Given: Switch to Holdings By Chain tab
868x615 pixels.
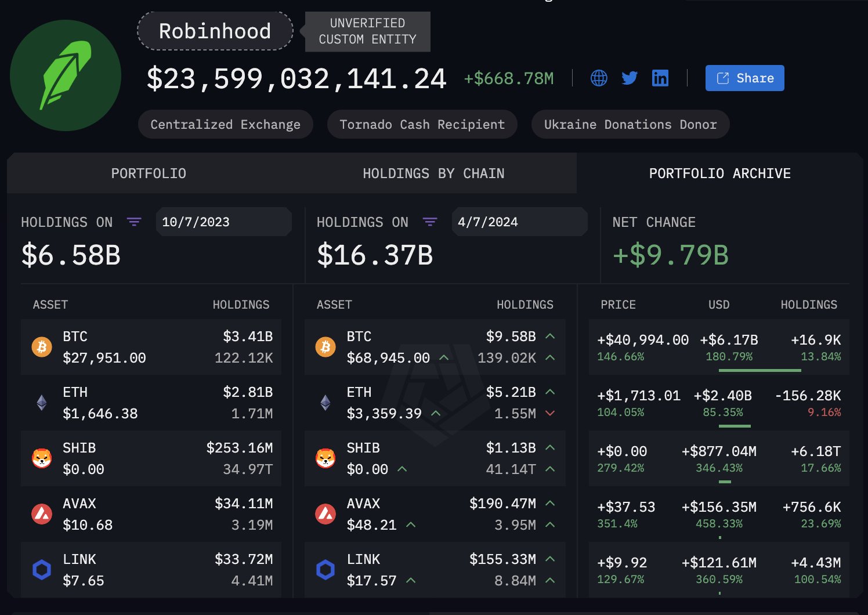Looking at the screenshot, I should pyautogui.click(x=434, y=173).
